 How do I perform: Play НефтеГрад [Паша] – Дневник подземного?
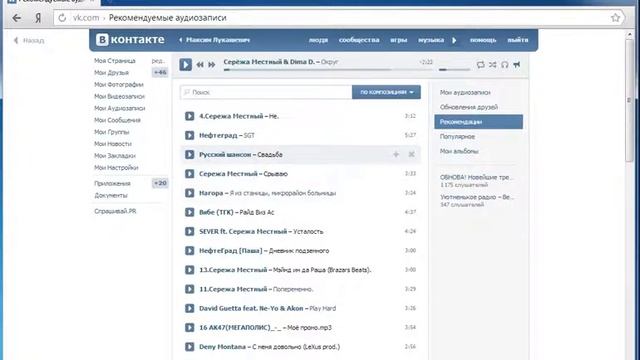189,250
